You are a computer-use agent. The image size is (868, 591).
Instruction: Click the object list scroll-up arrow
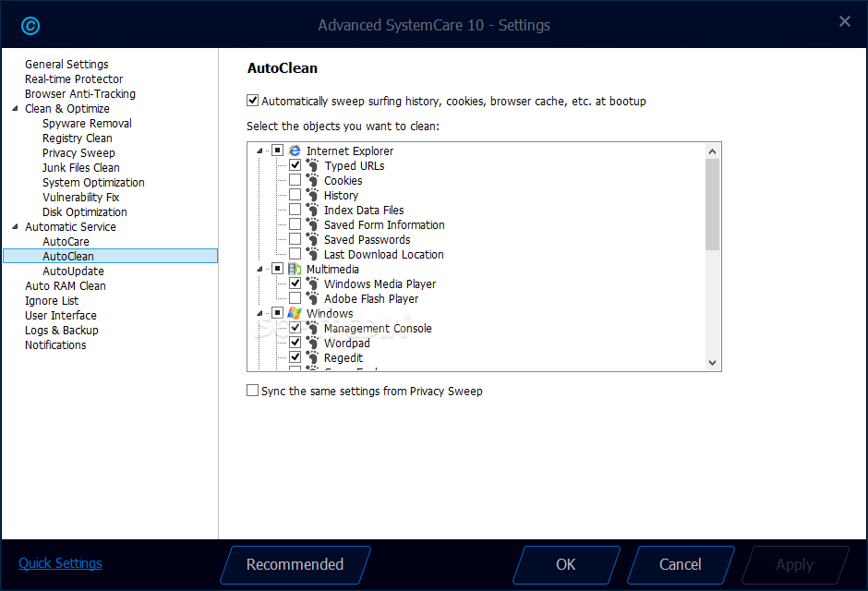tap(713, 151)
